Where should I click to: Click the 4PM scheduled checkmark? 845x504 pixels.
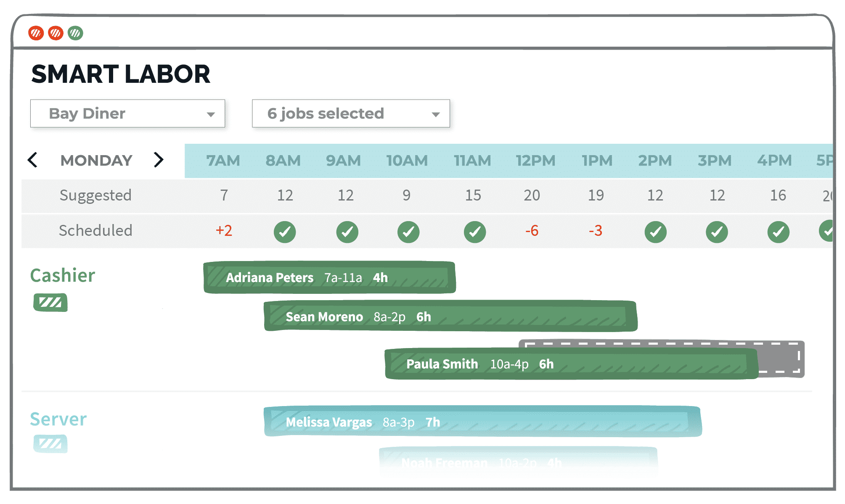pyautogui.click(x=778, y=232)
